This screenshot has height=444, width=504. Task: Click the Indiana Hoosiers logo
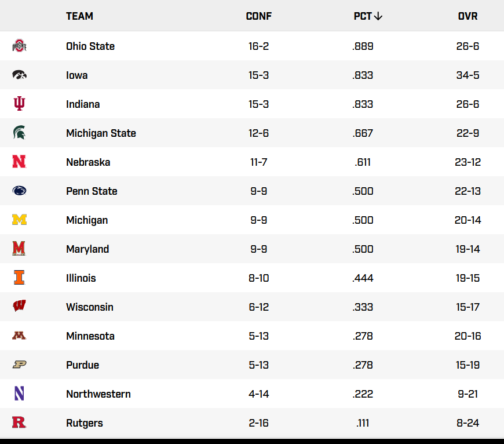pos(20,104)
